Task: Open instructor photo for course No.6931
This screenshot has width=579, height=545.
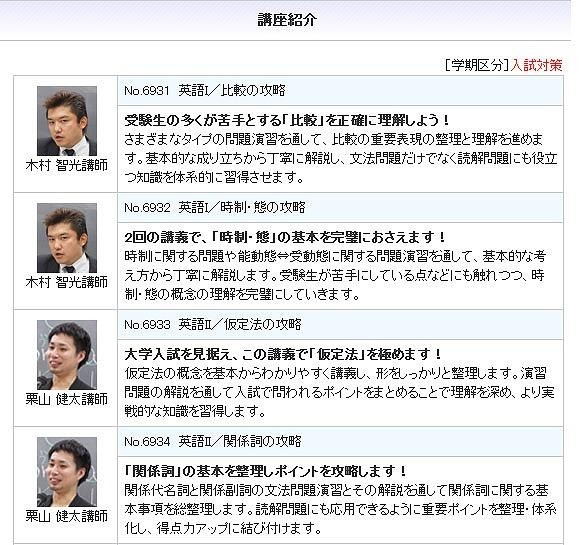Action: (67, 121)
